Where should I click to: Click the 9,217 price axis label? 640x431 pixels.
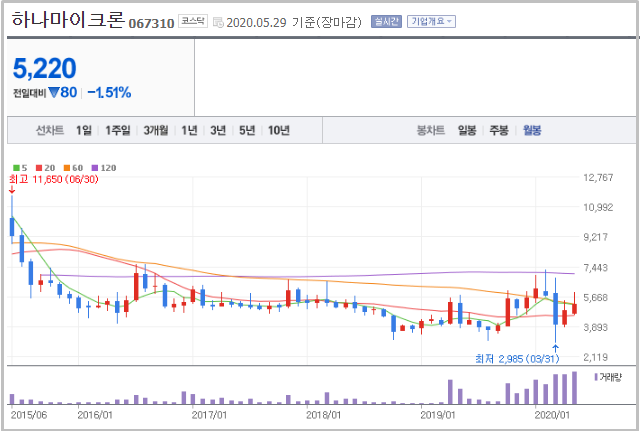tap(596, 237)
